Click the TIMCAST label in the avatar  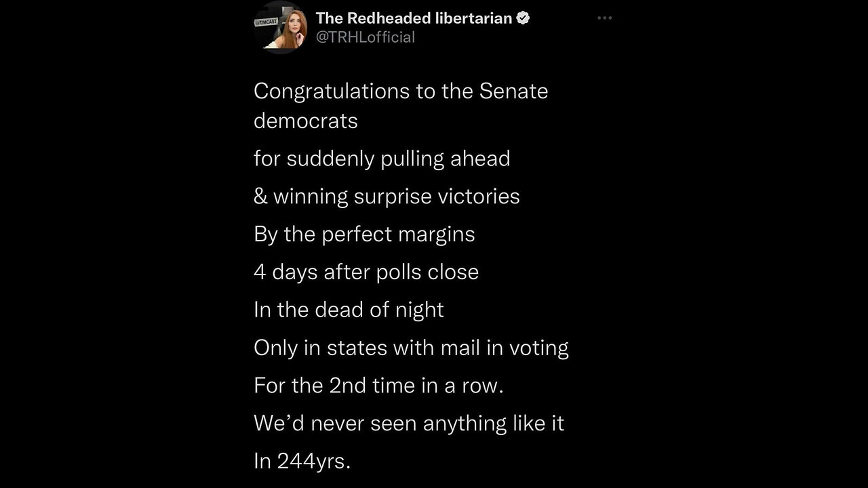266,22
